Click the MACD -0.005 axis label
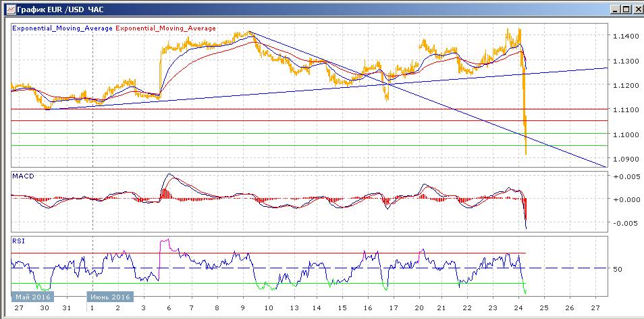 [624, 223]
